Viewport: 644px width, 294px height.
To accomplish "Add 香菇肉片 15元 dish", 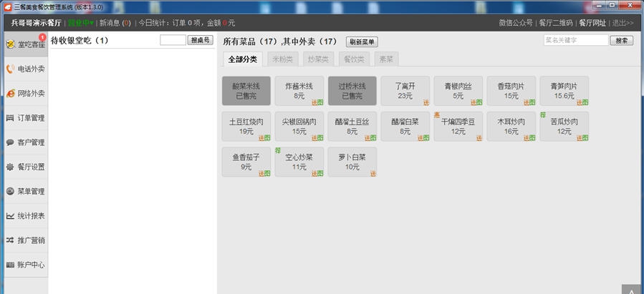I will click(511, 91).
